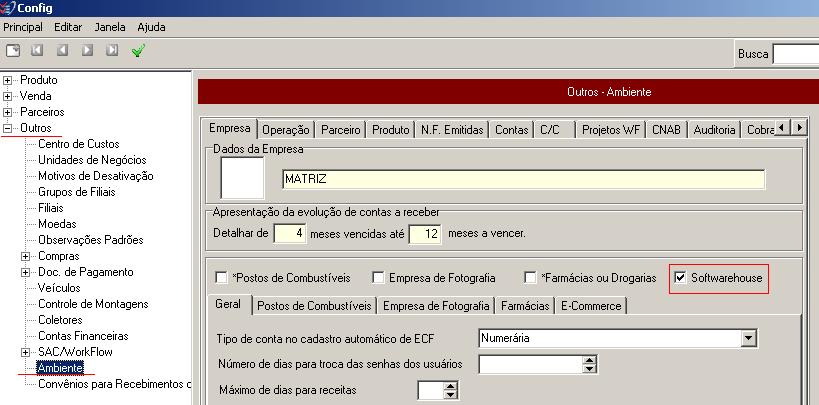The height and width of the screenshot is (405, 819).
Task: Open the E-Commerce sub-tab
Action: [x=591, y=306]
